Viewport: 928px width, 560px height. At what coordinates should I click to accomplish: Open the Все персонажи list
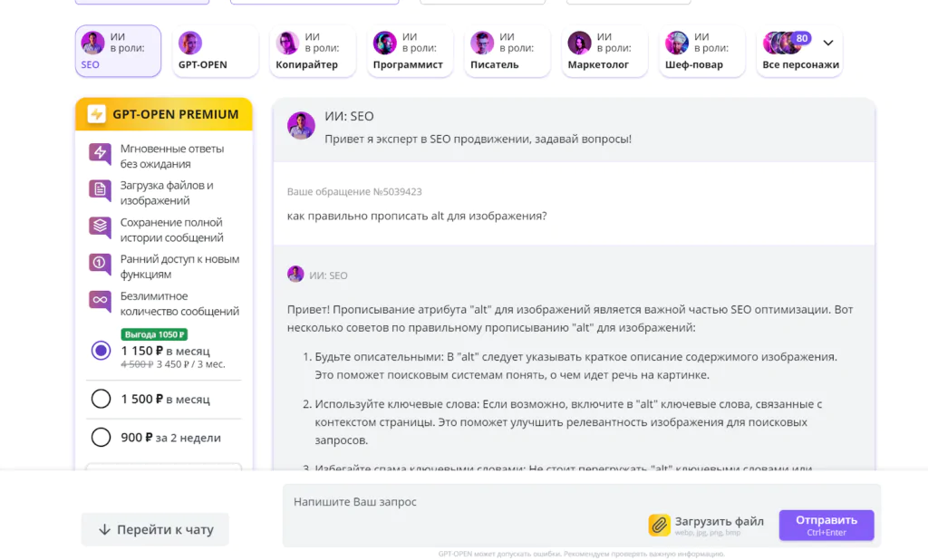tap(799, 52)
